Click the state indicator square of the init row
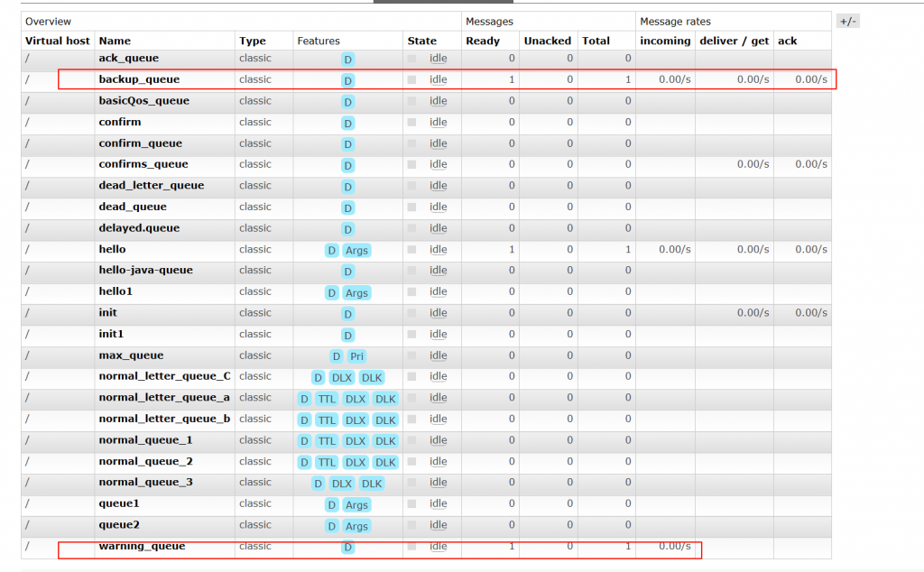 click(411, 313)
